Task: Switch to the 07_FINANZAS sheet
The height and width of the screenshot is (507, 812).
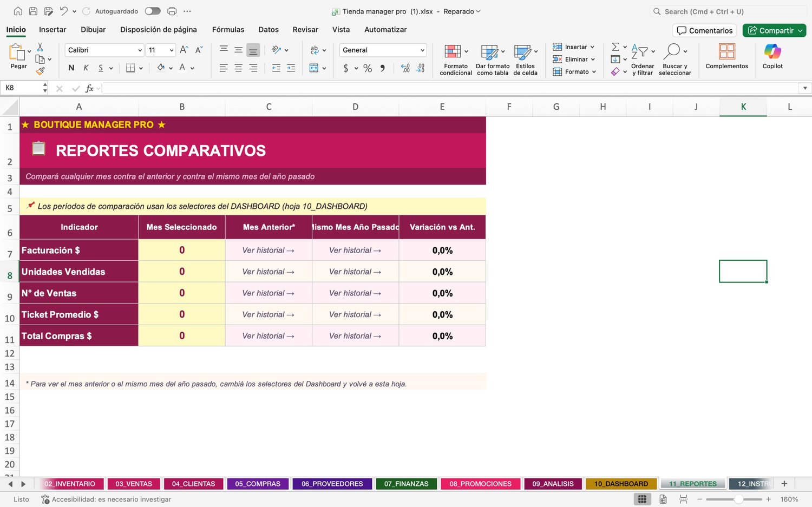Action: coord(407,484)
